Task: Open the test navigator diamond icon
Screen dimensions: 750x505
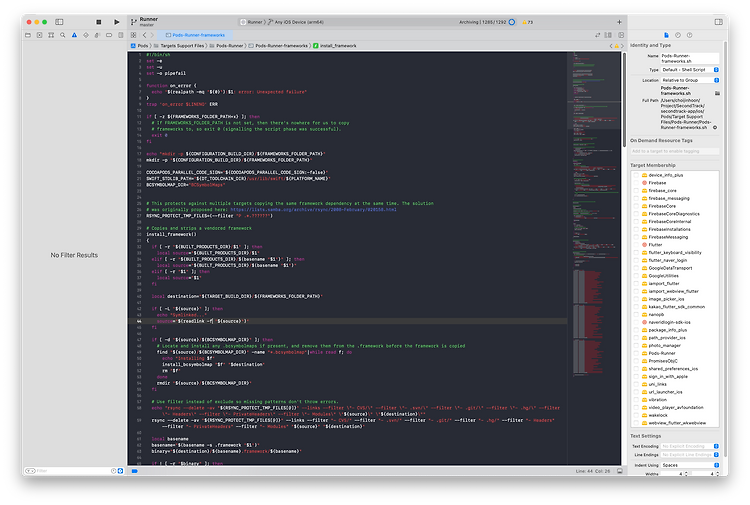Action: [x=86, y=35]
